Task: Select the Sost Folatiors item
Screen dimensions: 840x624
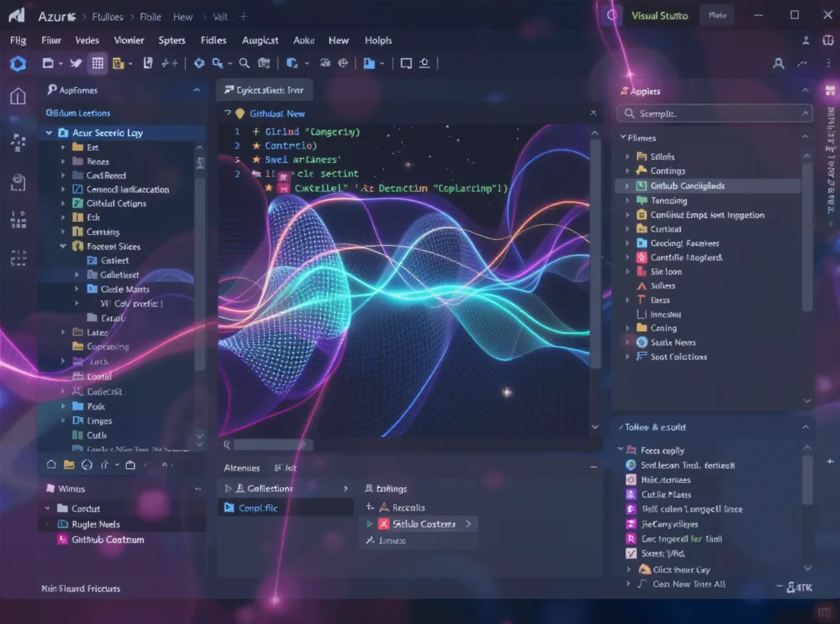Action: pyautogui.click(x=678, y=357)
